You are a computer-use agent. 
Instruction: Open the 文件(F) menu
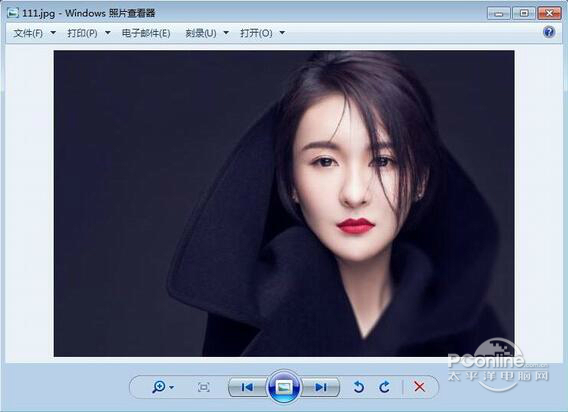click(28, 33)
